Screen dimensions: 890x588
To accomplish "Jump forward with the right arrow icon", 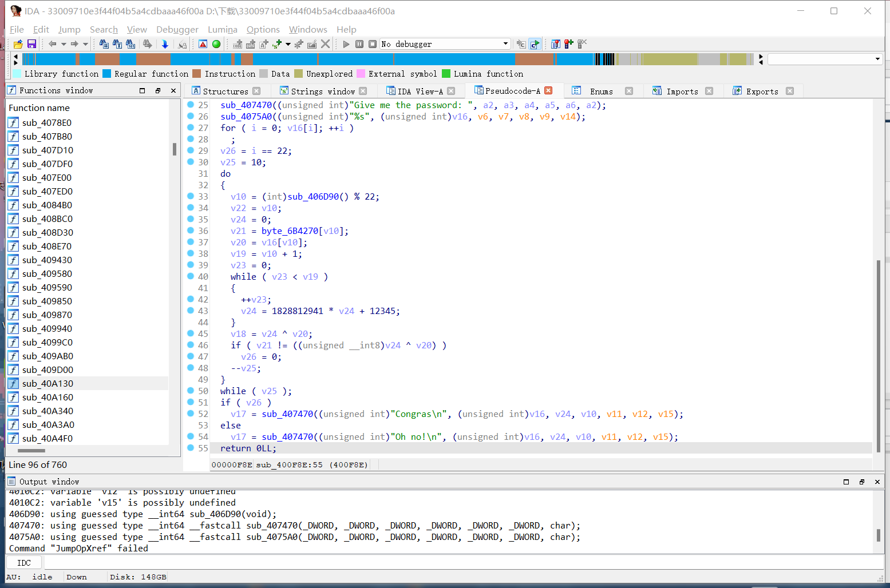I will click(x=74, y=44).
